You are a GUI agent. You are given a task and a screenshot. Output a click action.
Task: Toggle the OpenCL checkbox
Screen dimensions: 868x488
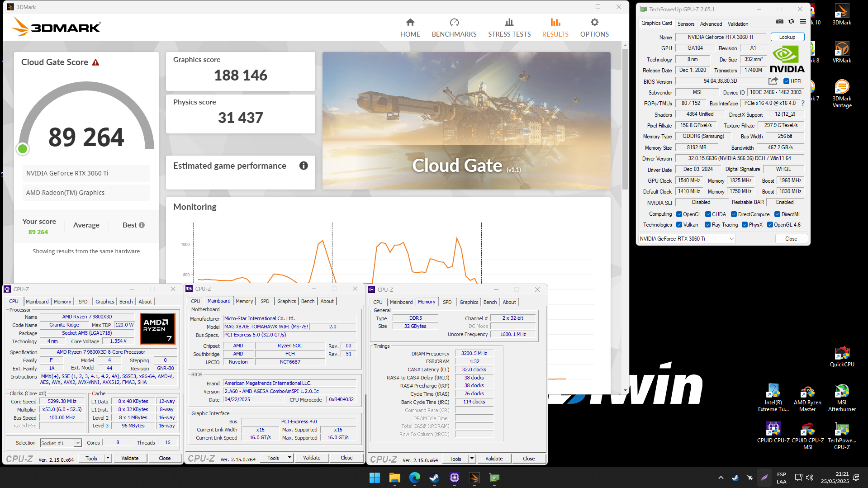coord(679,214)
